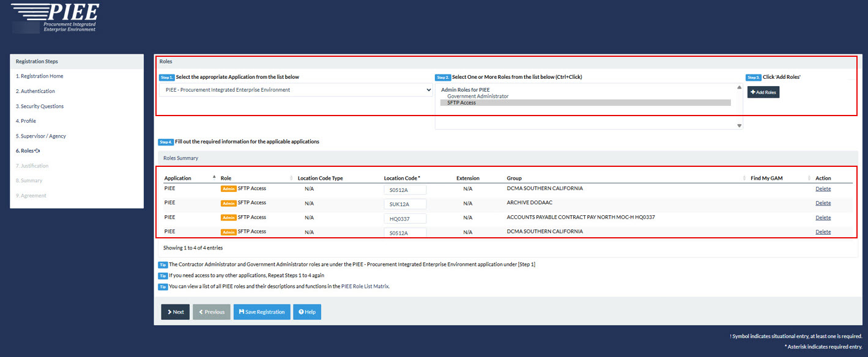Sort table by Group column header
The image size is (868, 357).
point(514,178)
